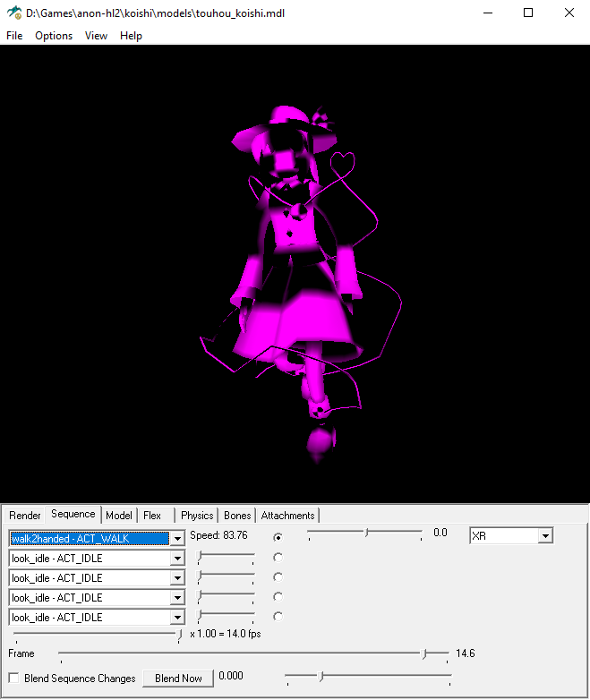Click the Blend Now button
Screen dimensions: 590x700
pyautogui.click(x=179, y=679)
